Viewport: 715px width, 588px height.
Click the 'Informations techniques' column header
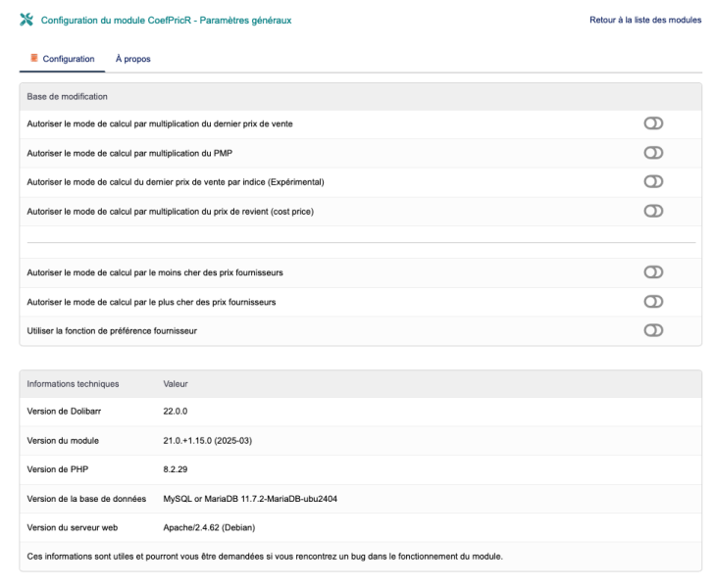click(x=73, y=384)
